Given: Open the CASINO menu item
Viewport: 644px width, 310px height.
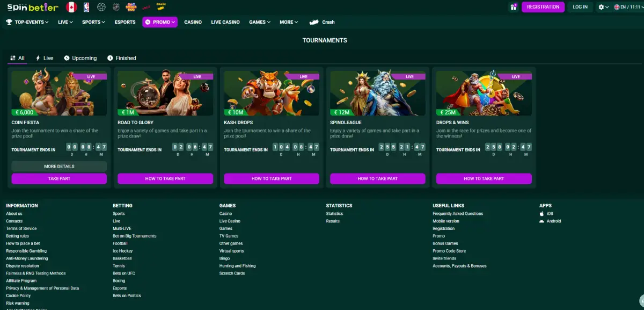Looking at the screenshot, I should click(x=193, y=22).
